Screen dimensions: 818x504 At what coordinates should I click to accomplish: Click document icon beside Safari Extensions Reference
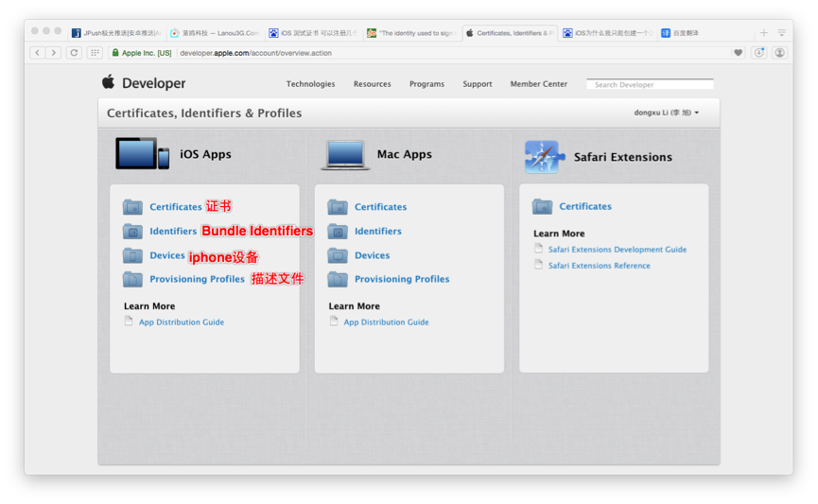pos(539,265)
